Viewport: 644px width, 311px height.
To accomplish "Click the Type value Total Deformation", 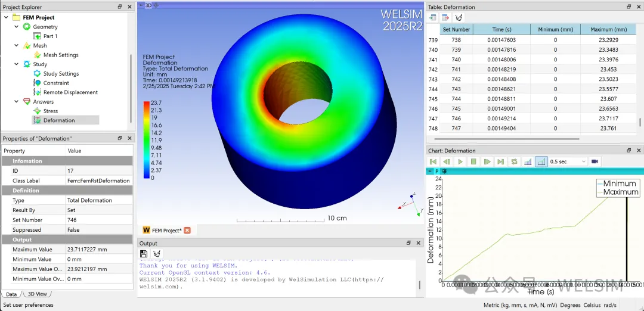I will pos(100,200).
